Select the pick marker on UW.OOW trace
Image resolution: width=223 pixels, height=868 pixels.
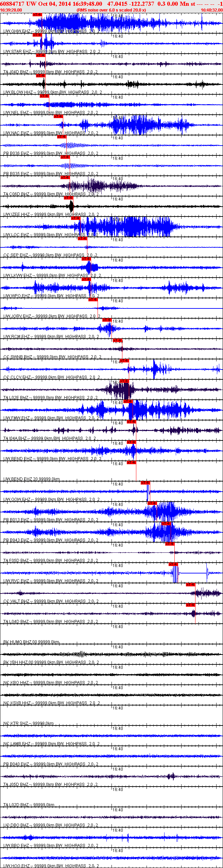coord(145,483)
